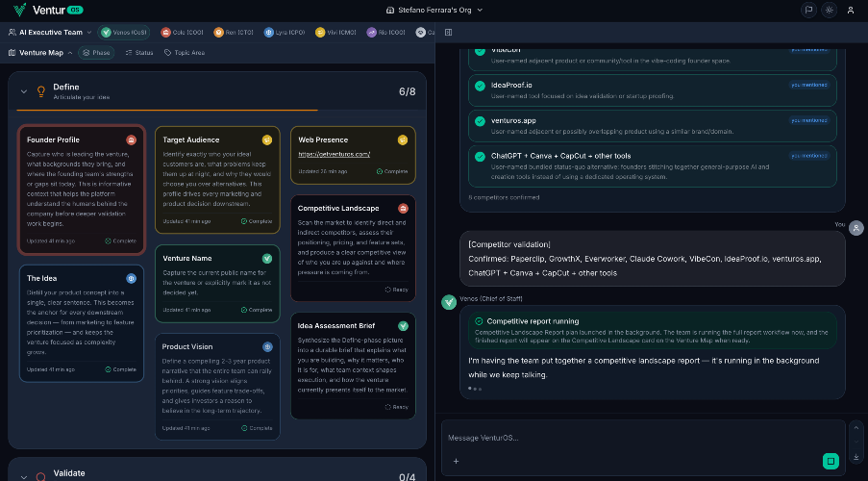Click the "8 competitors confirmed" text

click(504, 197)
